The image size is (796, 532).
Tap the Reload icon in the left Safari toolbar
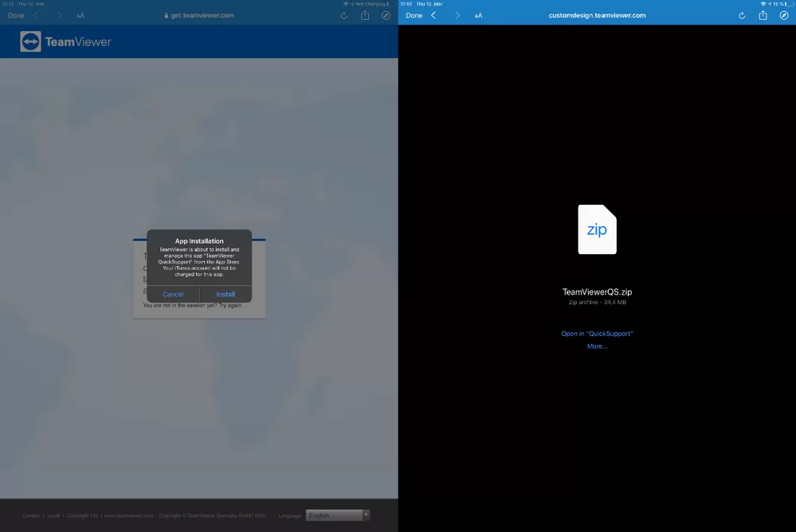[x=343, y=14]
